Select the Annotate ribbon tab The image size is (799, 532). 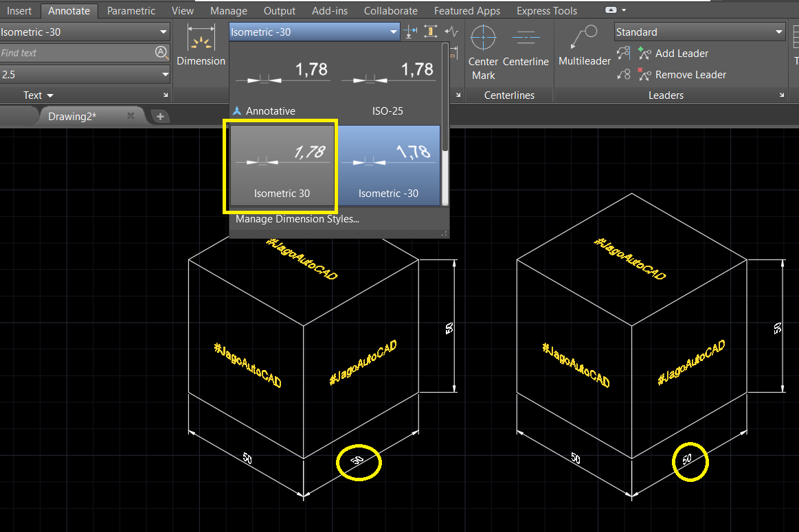[69, 11]
